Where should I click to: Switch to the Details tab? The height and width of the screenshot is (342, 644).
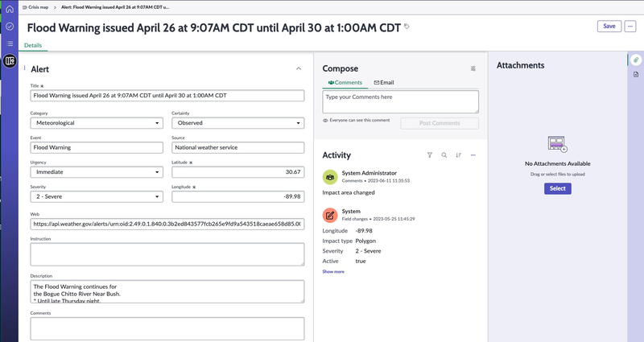tap(33, 45)
